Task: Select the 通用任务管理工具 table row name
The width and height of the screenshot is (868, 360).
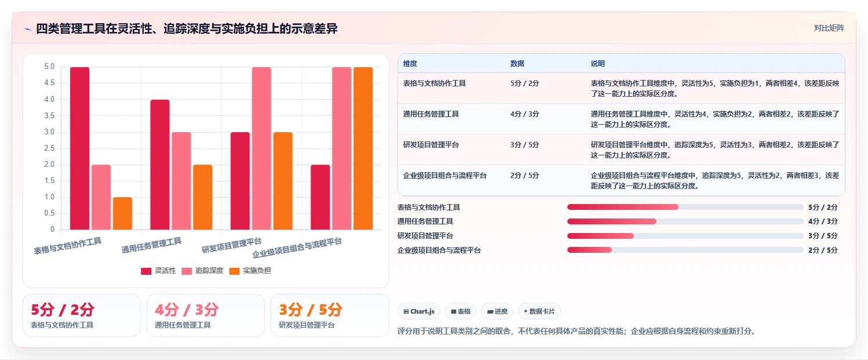Action: click(431, 114)
